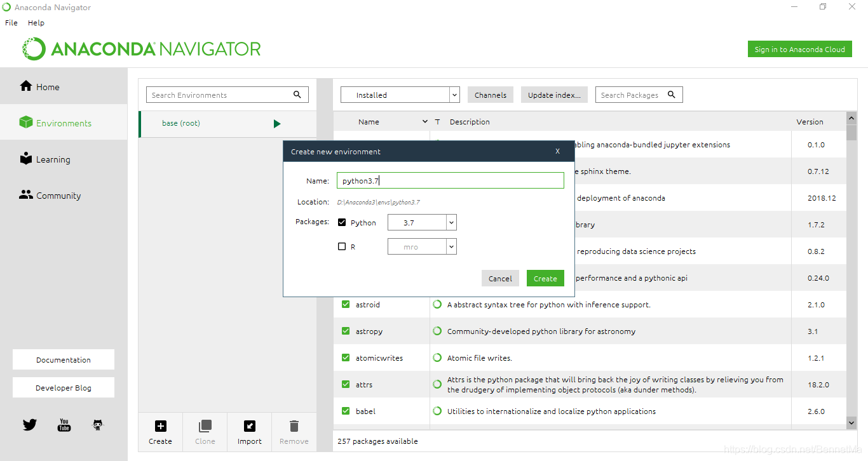Click the Remove environment trash icon
The image size is (868, 461).
click(x=294, y=426)
